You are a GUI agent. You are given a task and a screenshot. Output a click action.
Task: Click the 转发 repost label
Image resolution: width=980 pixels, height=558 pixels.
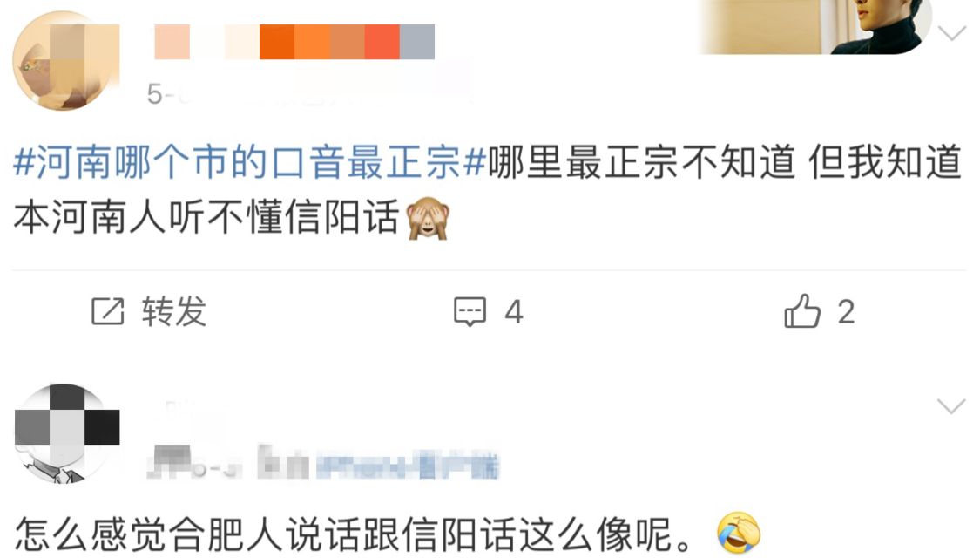(173, 311)
